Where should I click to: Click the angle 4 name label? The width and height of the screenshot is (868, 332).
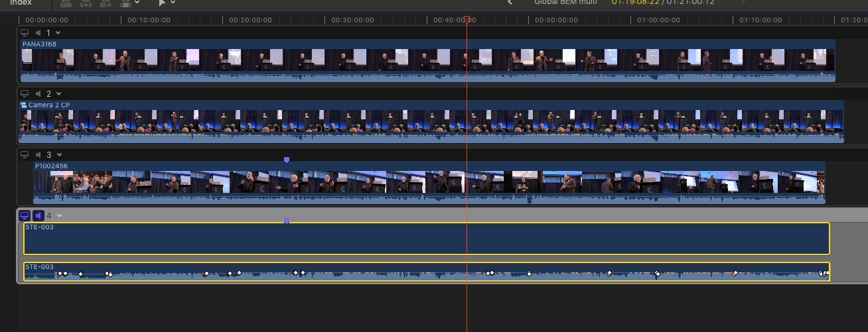tap(49, 215)
